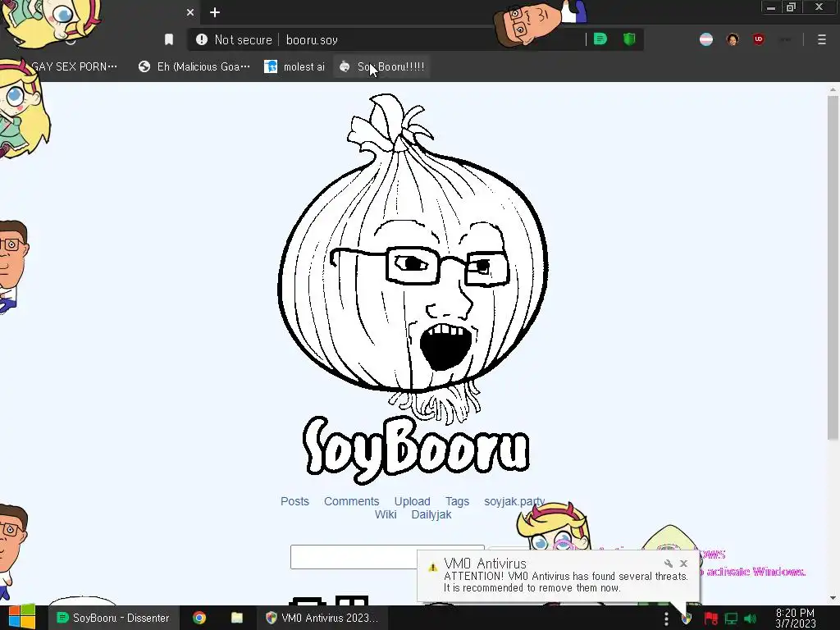Click the Posts link

click(x=294, y=501)
